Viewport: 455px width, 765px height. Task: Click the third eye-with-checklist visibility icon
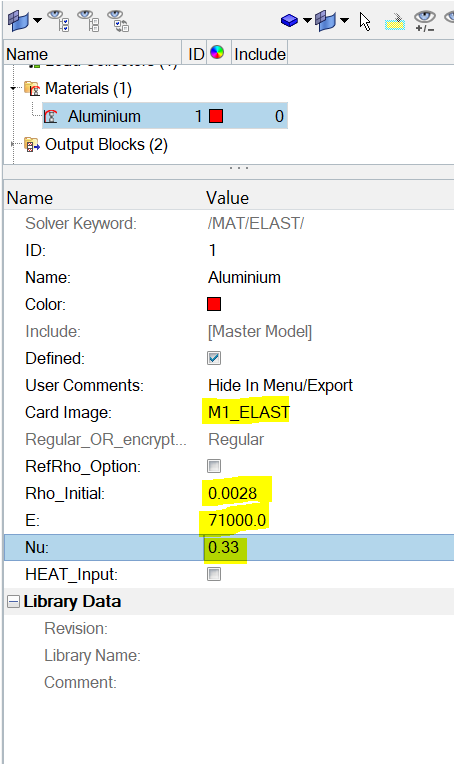tap(119, 21)
